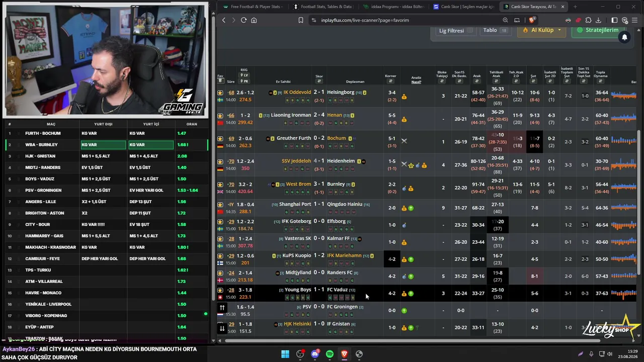The width and height of the screenshot is (644, 362).
Task: Sort by the Şut column arrows
Action: [x=533, y=81]
